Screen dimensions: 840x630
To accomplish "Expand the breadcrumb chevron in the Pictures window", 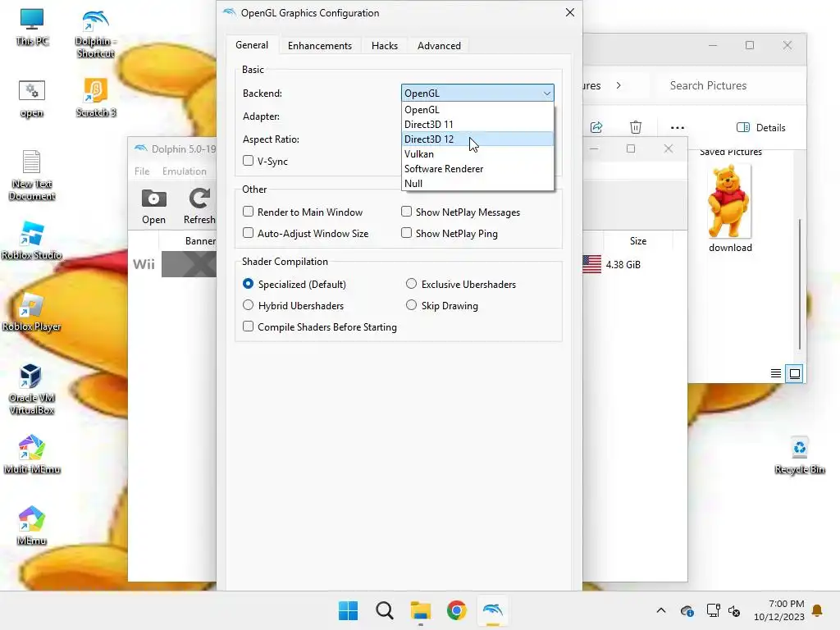I will [619, 85].
